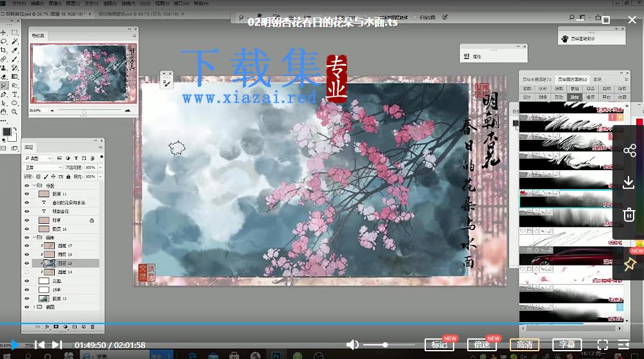Open the 文件 menu in menu bar
Screen dimensions: 644x359
tap(19, 3)
